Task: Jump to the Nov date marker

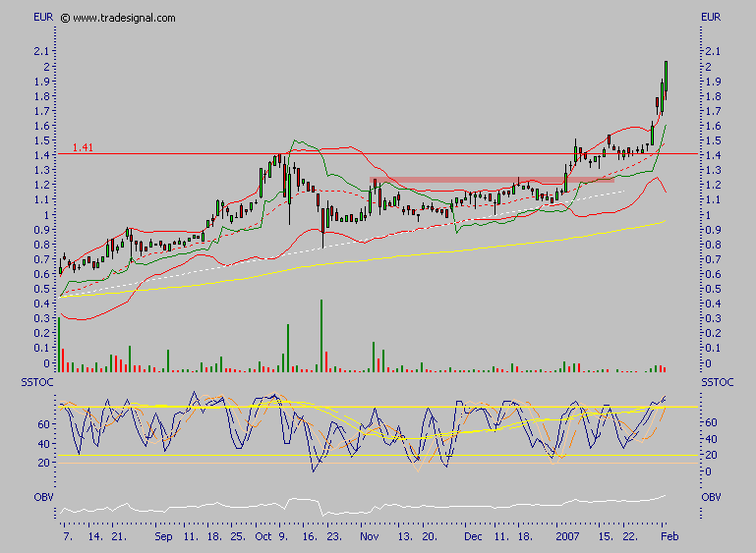Action: pos(369,538)
